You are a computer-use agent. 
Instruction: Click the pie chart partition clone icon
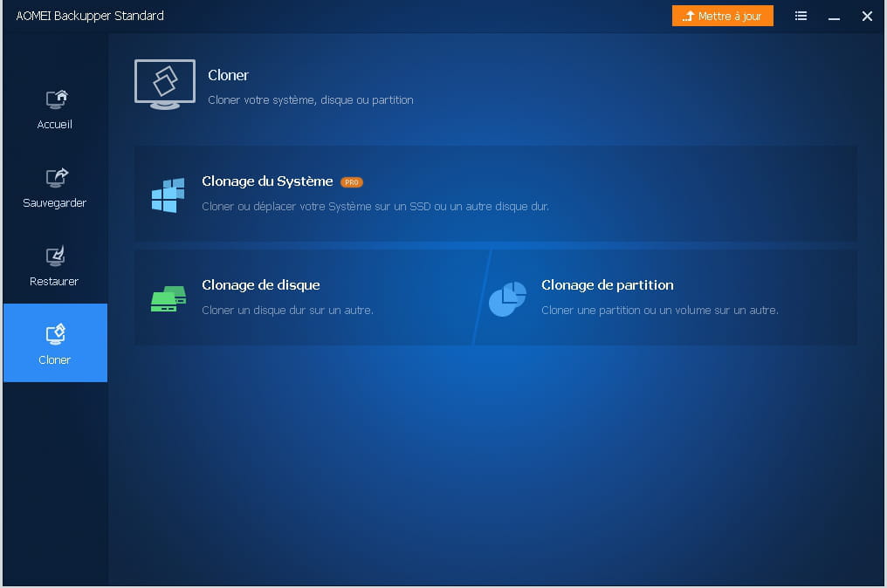[x=507, y=298]
